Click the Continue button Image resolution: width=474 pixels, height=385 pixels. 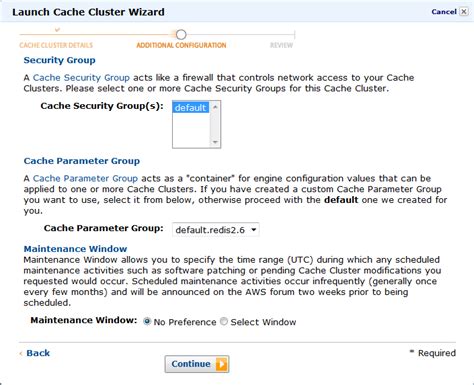197,364
